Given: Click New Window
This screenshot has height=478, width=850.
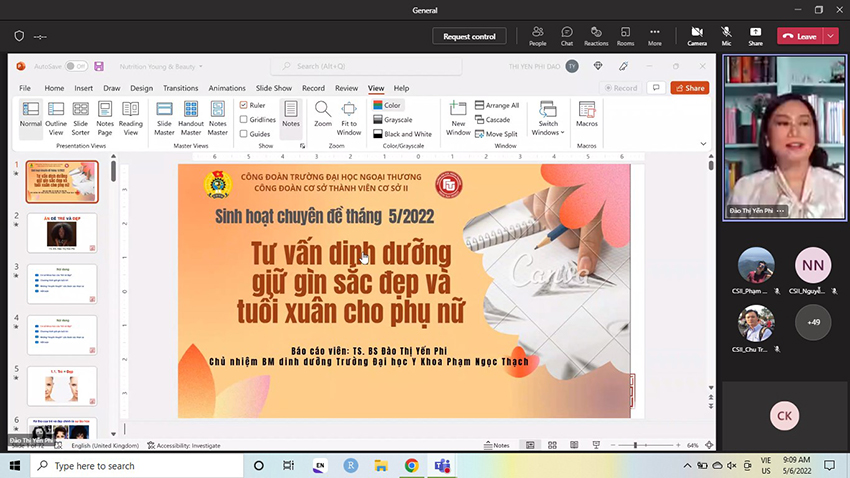Looking at the screenshot, I should (458, 118).
